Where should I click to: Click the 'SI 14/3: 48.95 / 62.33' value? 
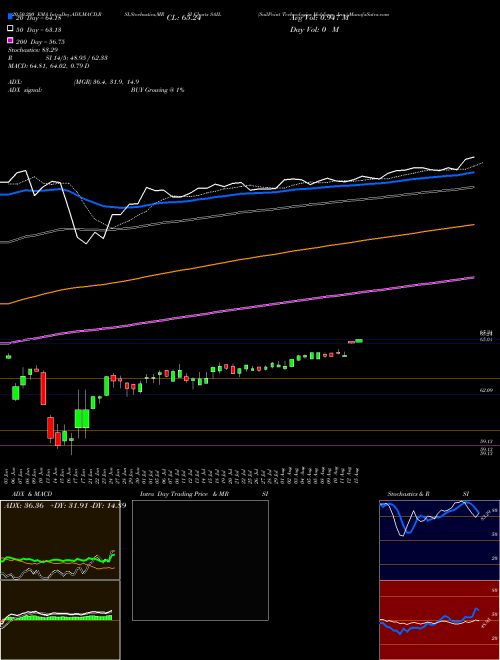77,58
